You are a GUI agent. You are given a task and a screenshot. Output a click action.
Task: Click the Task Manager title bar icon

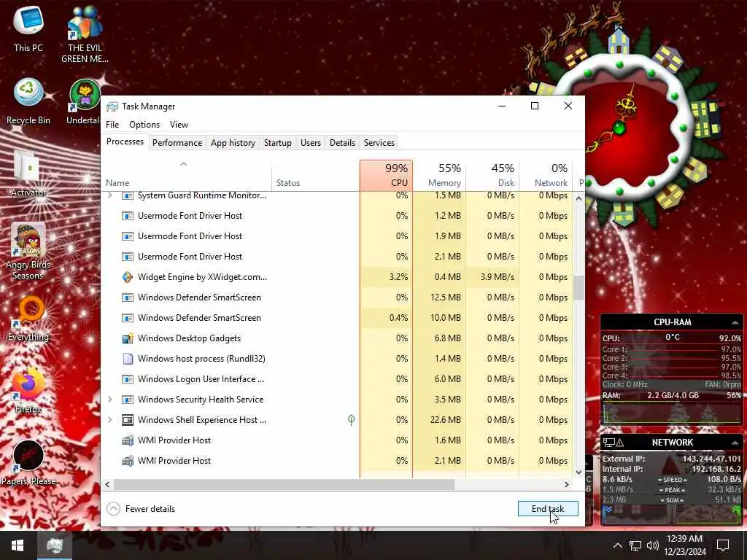[x=112, y=106]
